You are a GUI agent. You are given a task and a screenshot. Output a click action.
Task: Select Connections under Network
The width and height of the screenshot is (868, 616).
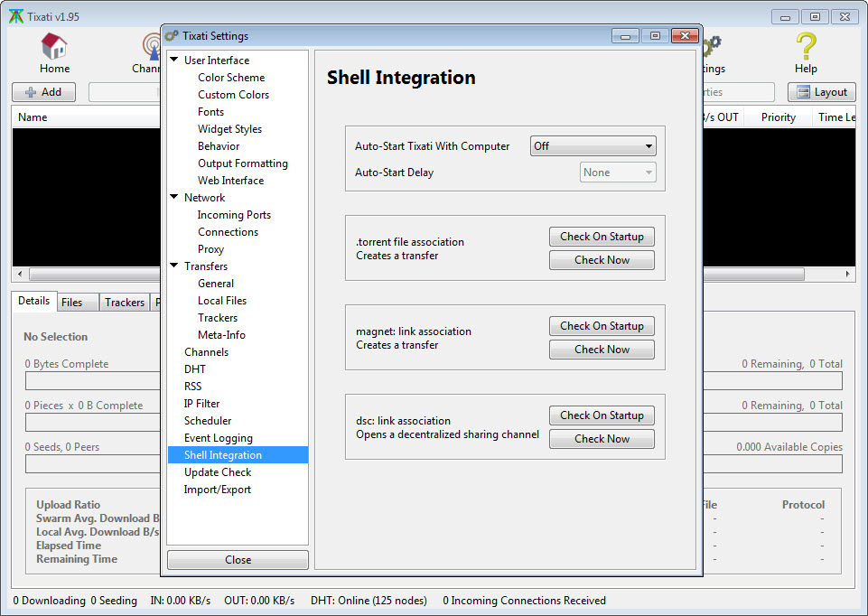228,232
